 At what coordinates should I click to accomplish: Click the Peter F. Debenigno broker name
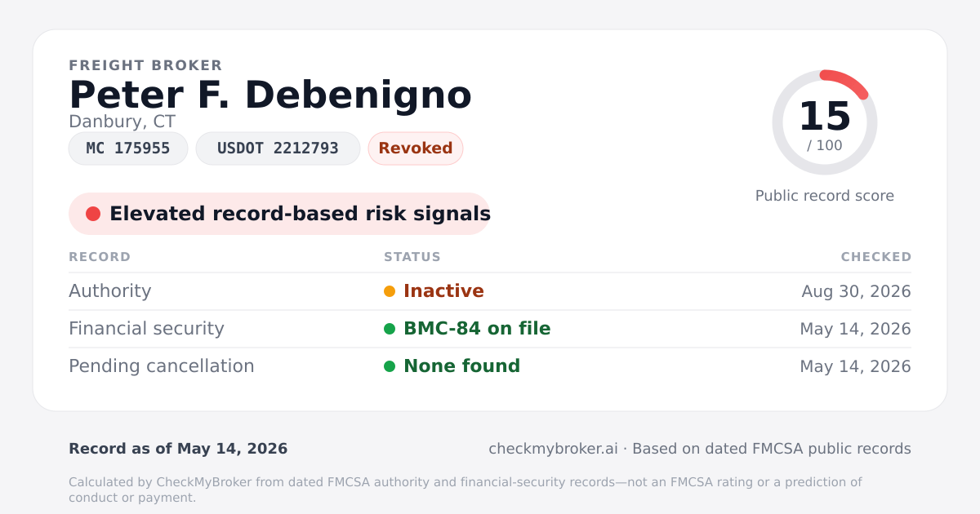point(270,95)
